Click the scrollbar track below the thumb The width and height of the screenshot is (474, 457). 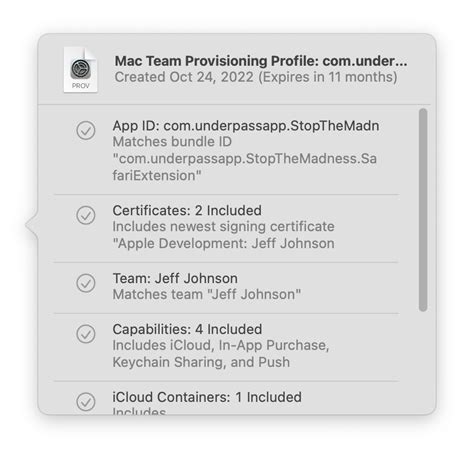pyautogui.click(x=423, y=362)
